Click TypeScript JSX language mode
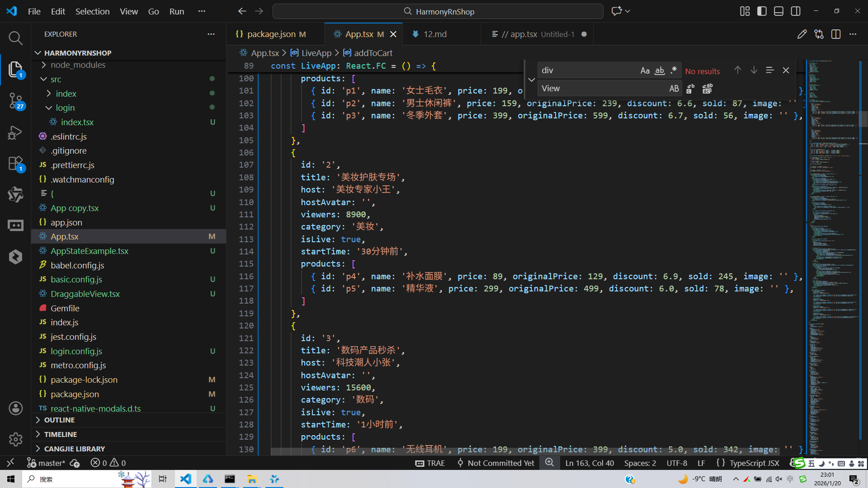 (754, 463)
